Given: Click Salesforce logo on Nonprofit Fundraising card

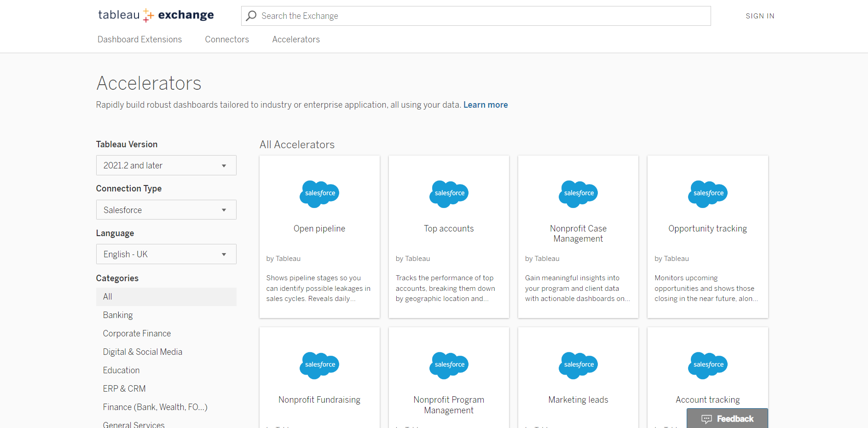Looking at the screenshot, I should pyautogui.click(x=319, y=365).
